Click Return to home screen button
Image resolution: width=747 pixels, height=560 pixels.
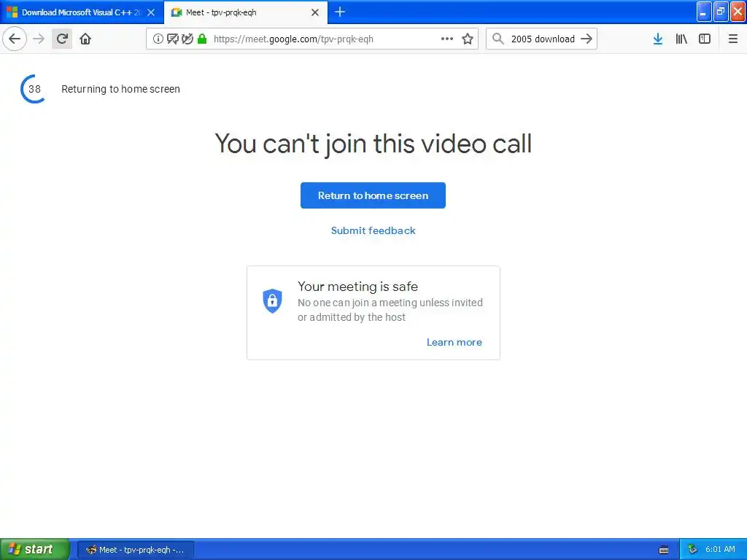point(373,195)
